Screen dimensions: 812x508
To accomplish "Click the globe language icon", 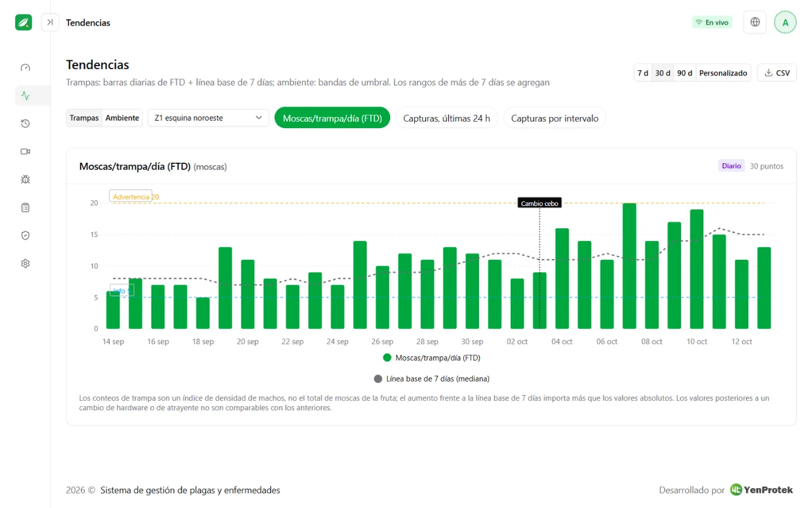I will pyautogui.click(x=755, y=22).
